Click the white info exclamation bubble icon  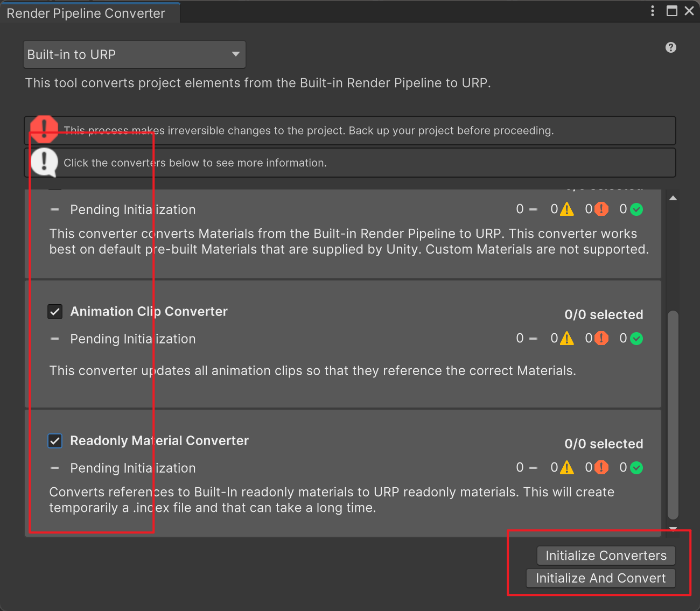coord(44,162)
